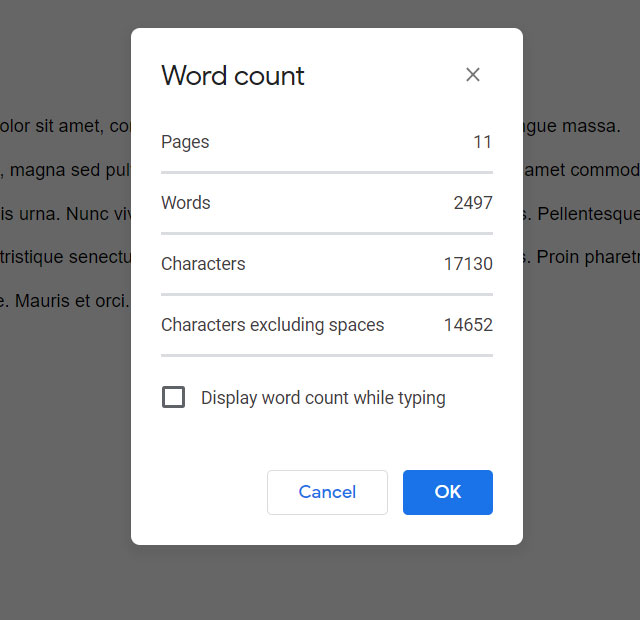Click document text 'Proin pharetr' behind dialog

click(x=588, y=258)
